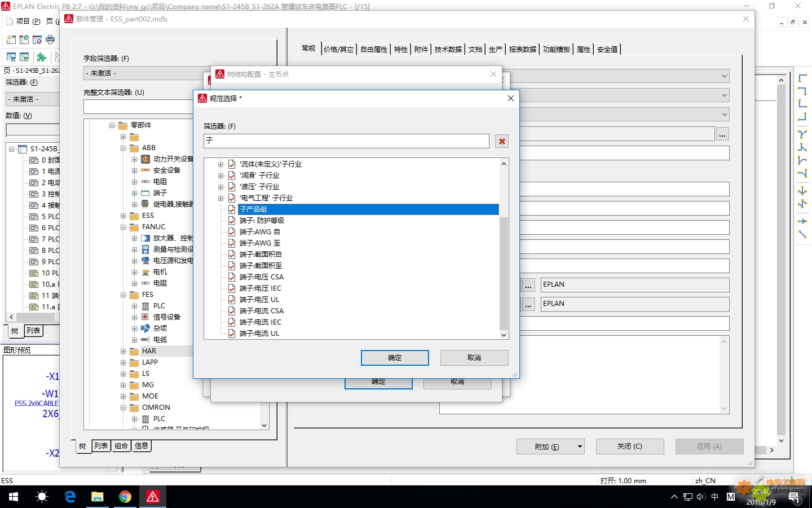Collapse the S1-245B project tree node

coord(11,149)
